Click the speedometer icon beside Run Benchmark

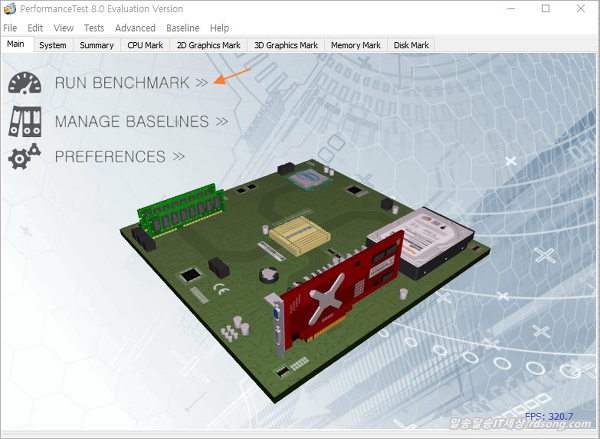26,84
